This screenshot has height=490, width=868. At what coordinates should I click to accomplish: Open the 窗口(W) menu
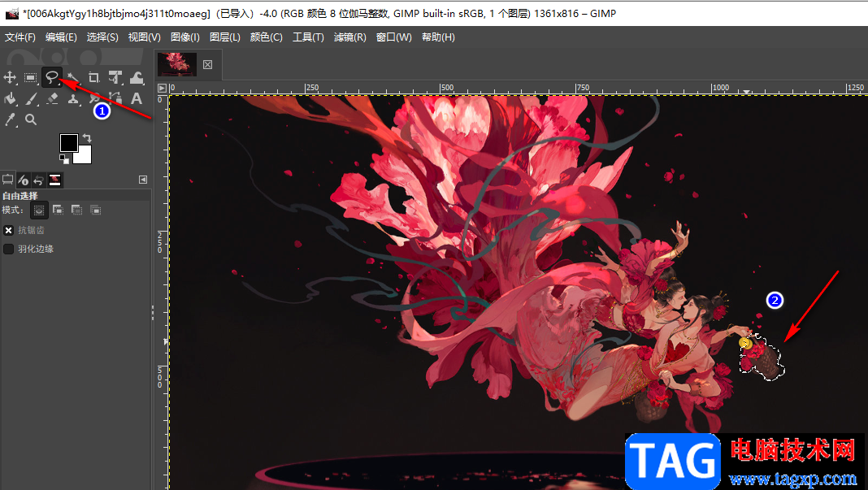(393, 37)
